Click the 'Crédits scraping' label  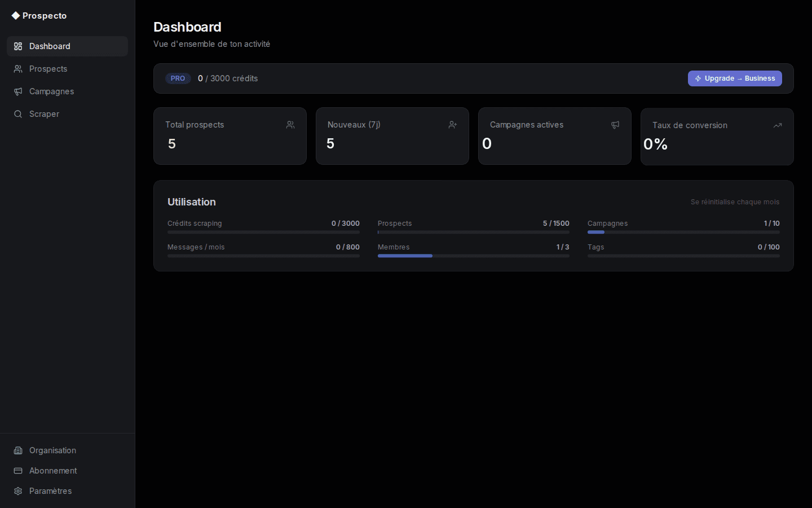click(195, 224)
